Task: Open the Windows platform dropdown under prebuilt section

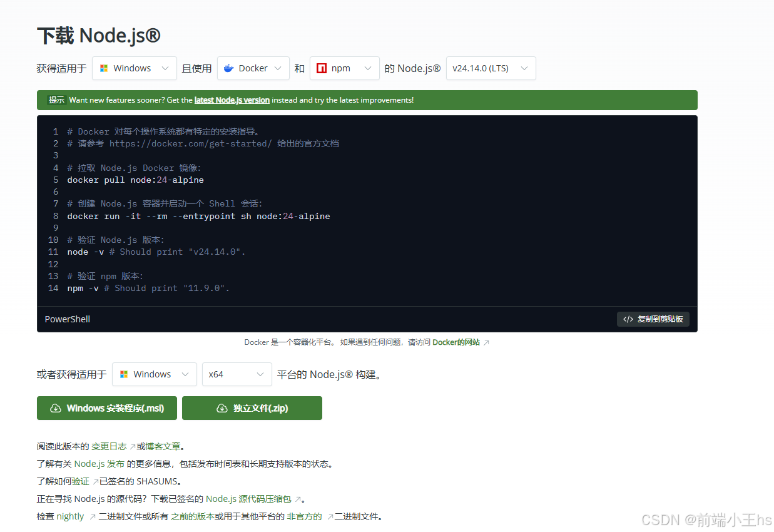Action: [155, 374]
